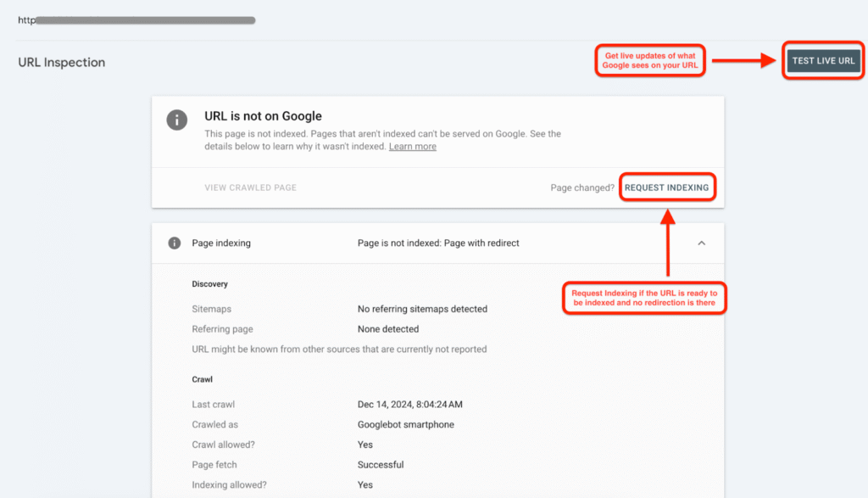
Task: Select the inspected URL at the top
Action: [x=136, y=20]
